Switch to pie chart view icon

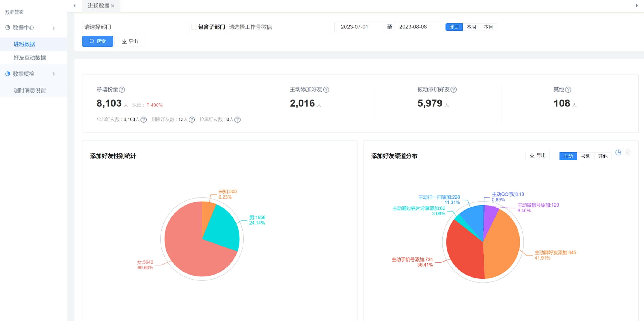(618, 153)
